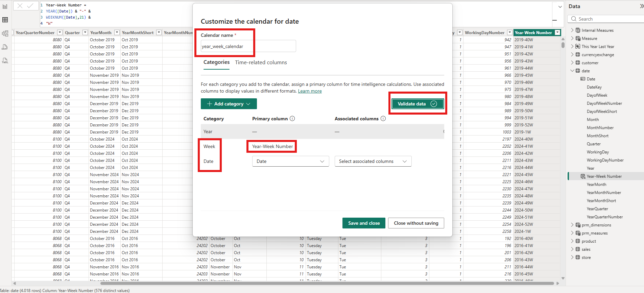Click the Validate data button
The image size is (644, 293).
pyautogui.click(x=418, y=104)
